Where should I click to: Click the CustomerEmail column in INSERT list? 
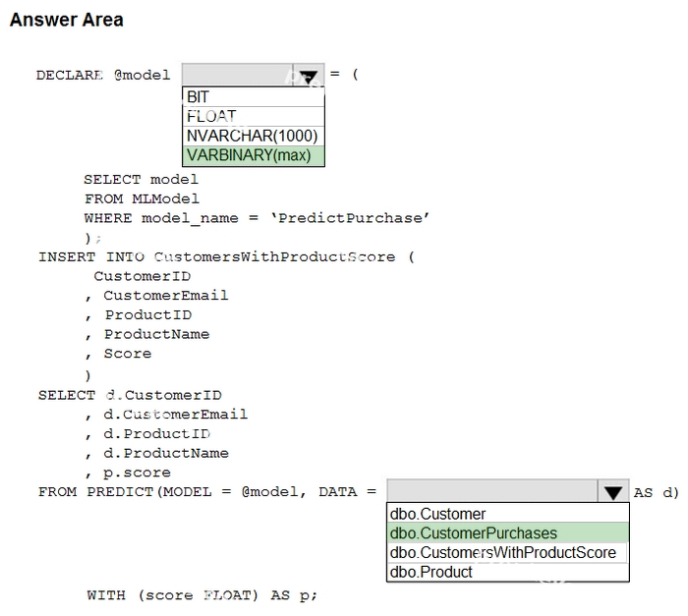click(x=166, y=296)
